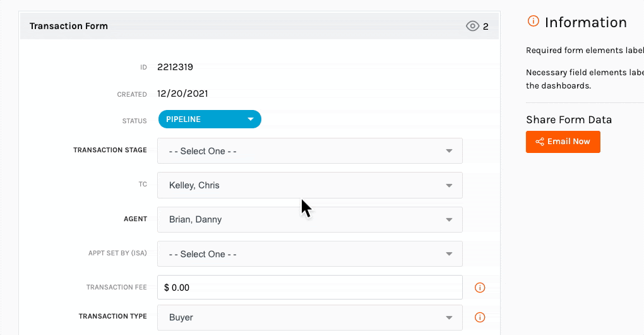Screen dimensions: 644x335
Task: Click the Transaction Fee input field
Action: pos(309,288)
